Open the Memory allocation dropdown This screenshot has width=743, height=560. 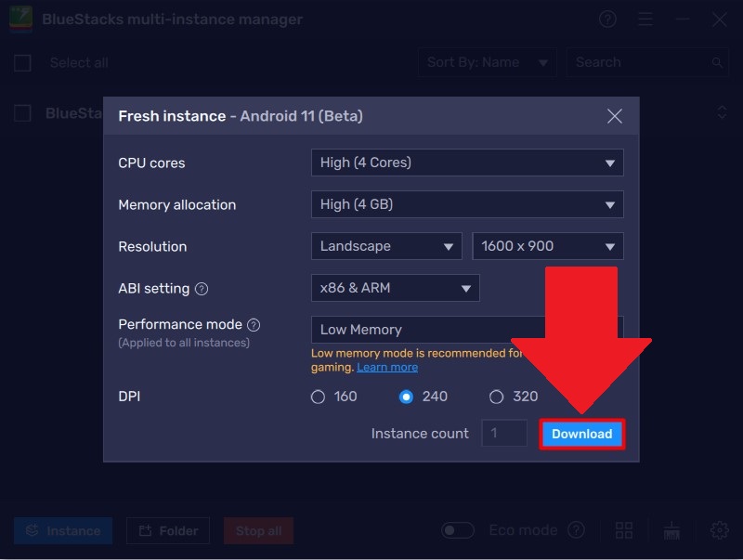pos(466,204)
